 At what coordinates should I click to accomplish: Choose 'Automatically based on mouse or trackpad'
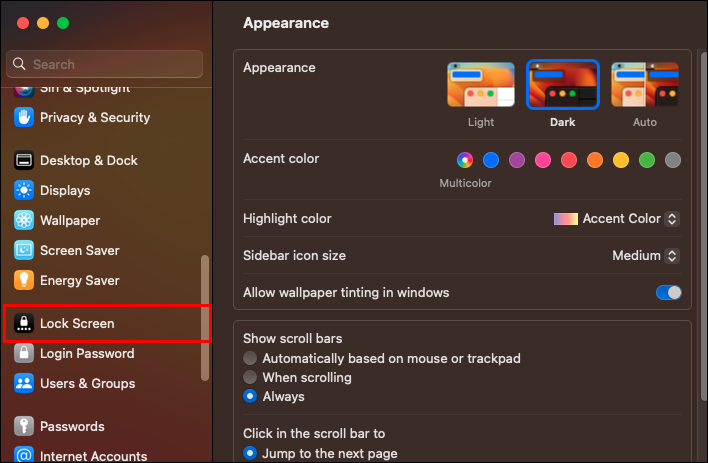tap(251, 358)
